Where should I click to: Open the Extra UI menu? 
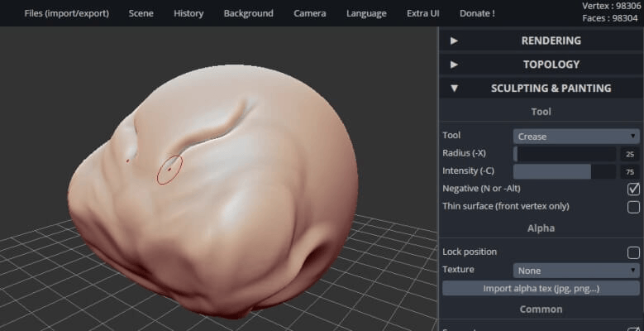click(x=422, y=13)
